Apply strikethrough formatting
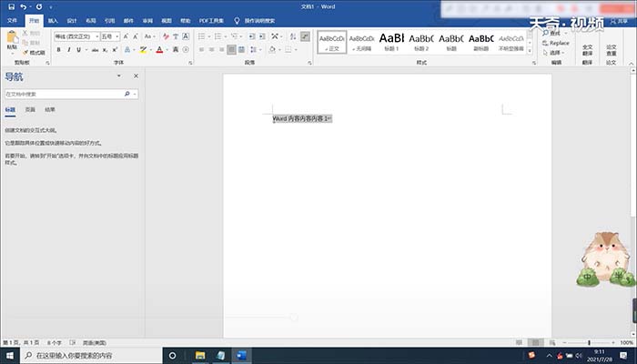Viewport: 637px width, 364px height. [95, 49]
